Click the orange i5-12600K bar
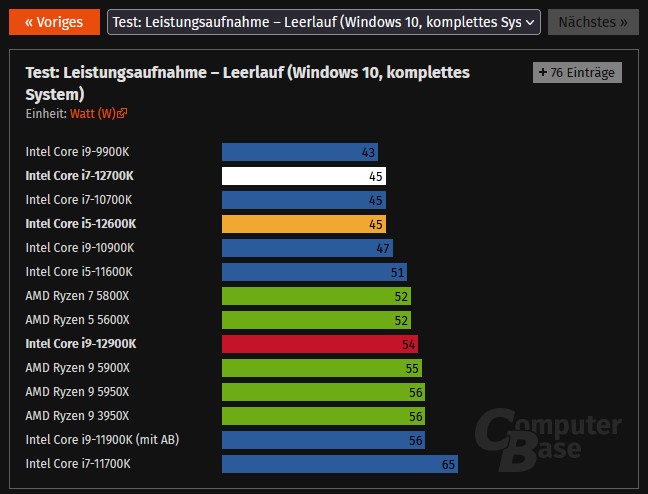Screen dimensions: 648x494 pyautogui.click(x=304, y=224)
